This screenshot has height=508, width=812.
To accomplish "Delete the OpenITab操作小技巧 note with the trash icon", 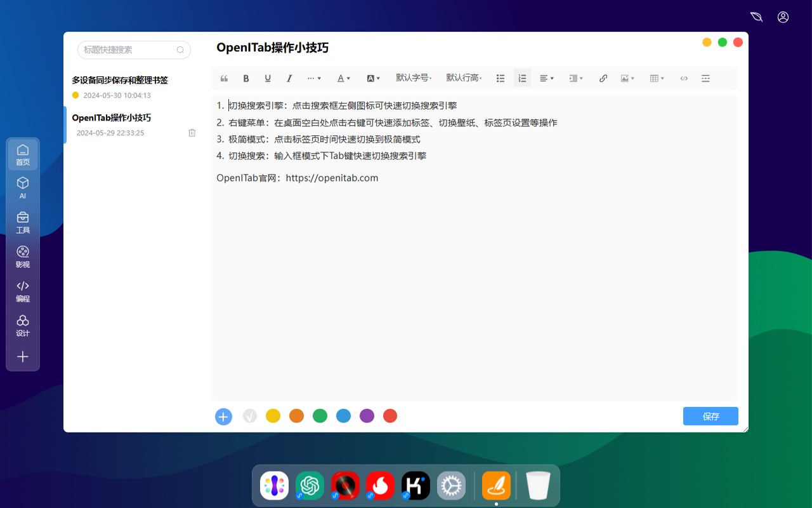I will coord(192,133).
